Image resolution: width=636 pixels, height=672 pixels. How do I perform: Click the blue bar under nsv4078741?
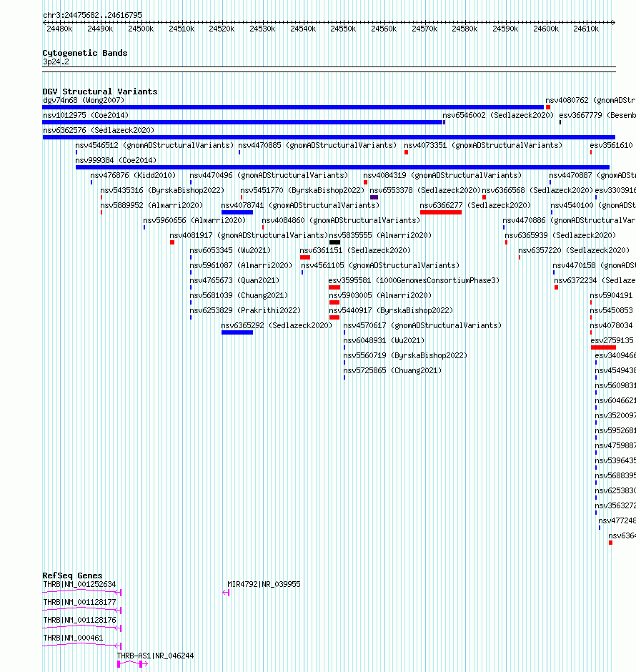[x=237, y=212]
